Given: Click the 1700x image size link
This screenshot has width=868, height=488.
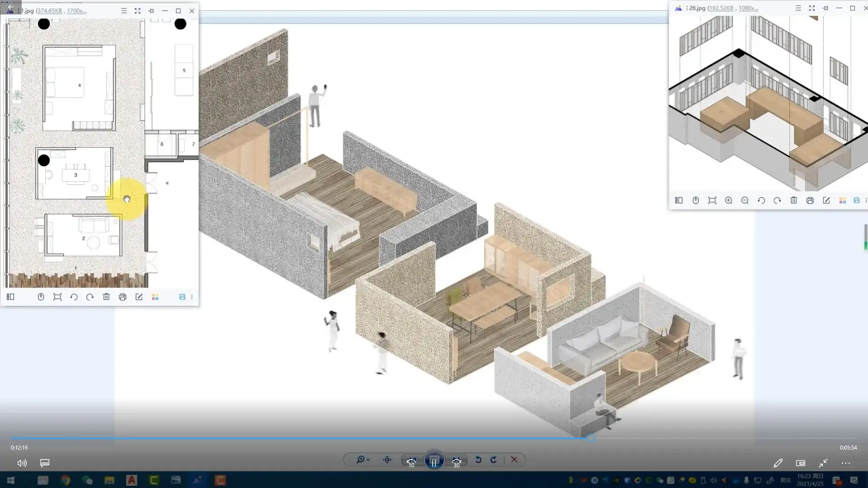Looking at the screenshot, I should [76, 11].
